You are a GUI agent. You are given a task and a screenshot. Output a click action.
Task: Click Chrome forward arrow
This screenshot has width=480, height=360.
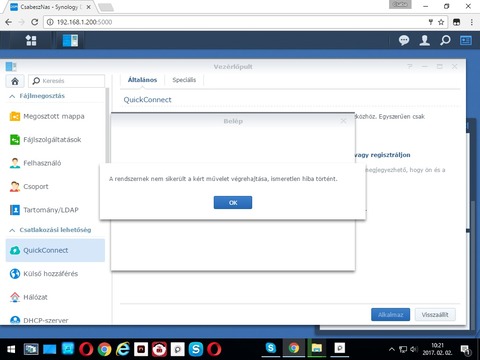pyautogui.click(x=22, y=22)
